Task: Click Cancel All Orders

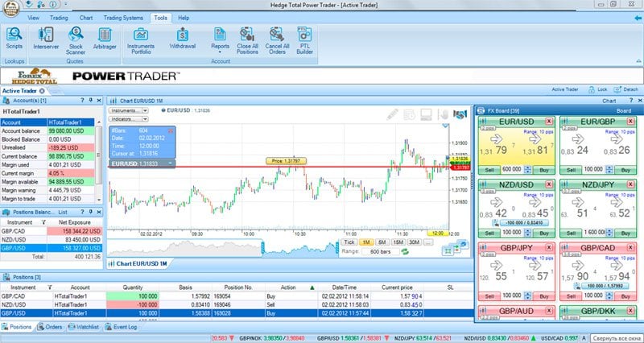Action: click(x=277, y=40)
